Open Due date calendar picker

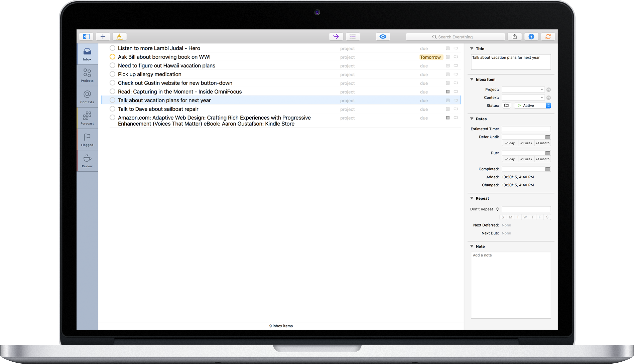pos(547,153)
